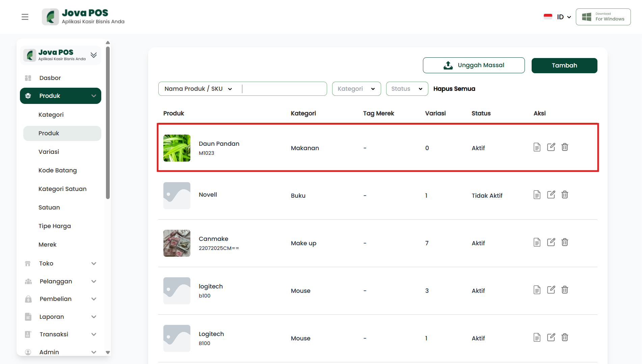The image size is (642, 364).
Task: Go to Kode Batang submenu item
Action: pyautogui.click(x=57, y=170)
